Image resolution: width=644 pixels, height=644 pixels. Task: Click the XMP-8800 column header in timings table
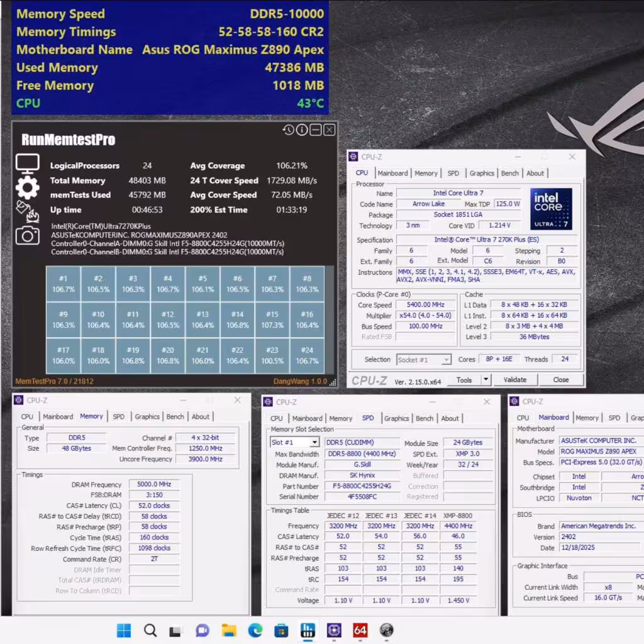click(458, 516)
